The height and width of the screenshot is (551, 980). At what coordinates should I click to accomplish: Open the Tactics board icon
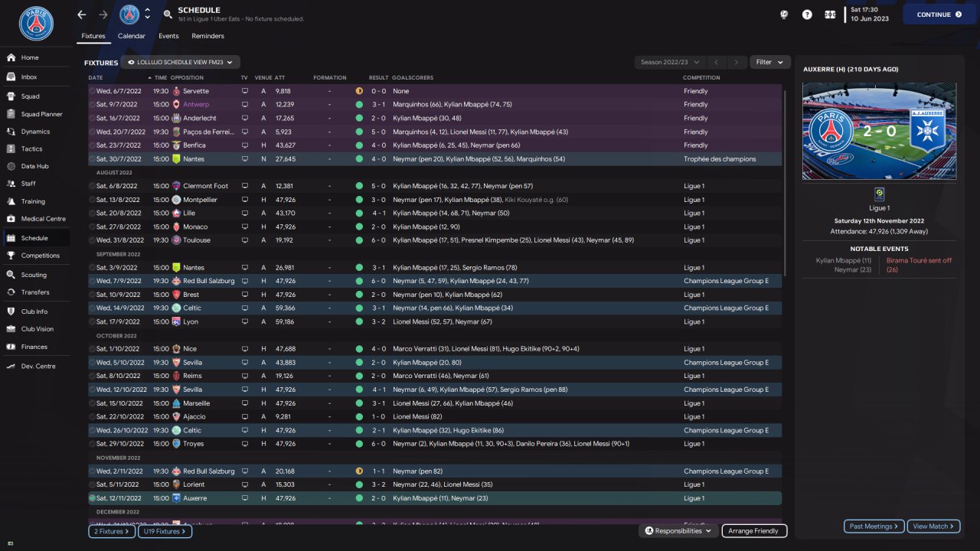[x=11, y=149]
